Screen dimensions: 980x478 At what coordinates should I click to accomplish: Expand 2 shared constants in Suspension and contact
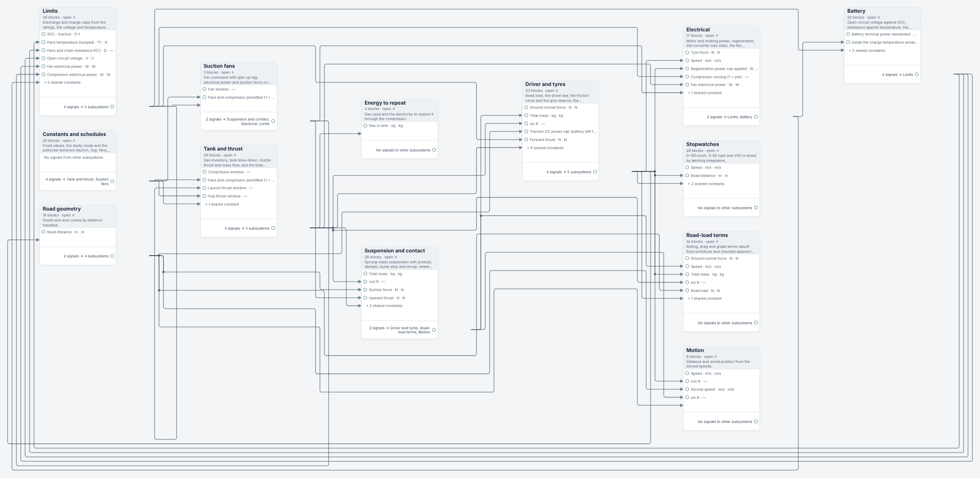384,306
